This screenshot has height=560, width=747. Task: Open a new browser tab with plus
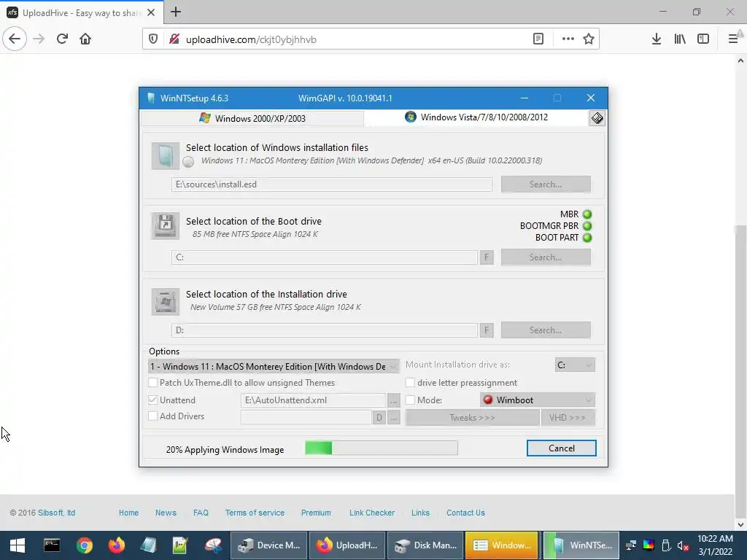(x=176, y=12)
